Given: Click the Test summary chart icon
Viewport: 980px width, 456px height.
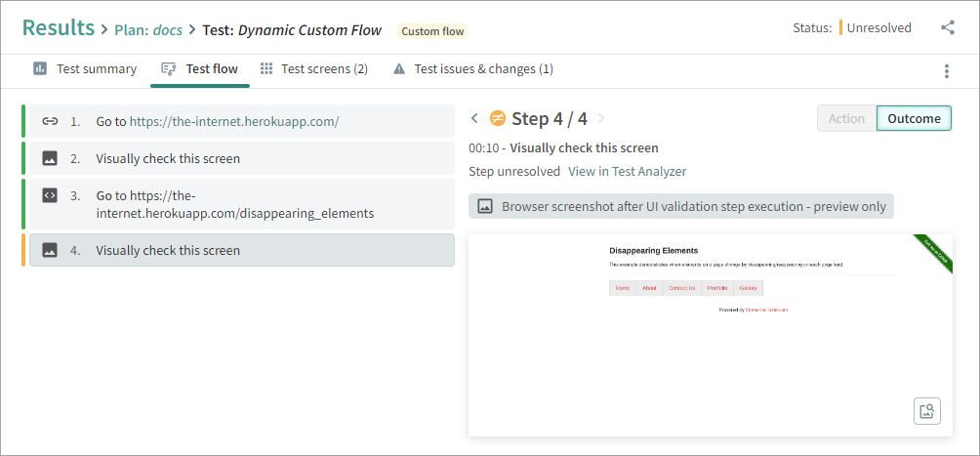Looking at the screenshot, I should [x=40, y=69].
